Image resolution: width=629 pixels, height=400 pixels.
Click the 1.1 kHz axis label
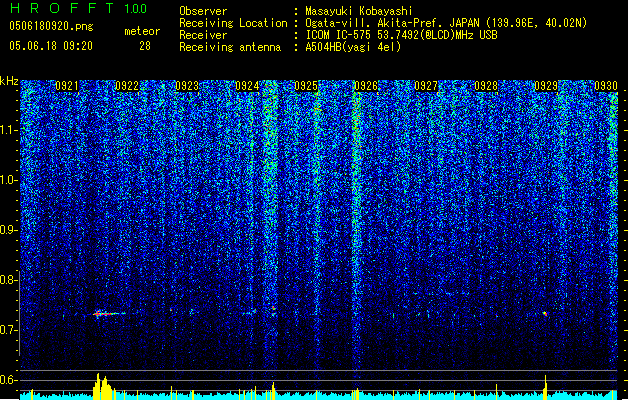point(9,130)
